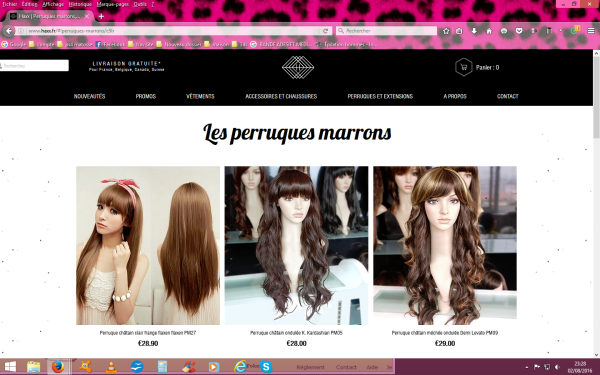Open the Marque-pages menu

(113, 4)
